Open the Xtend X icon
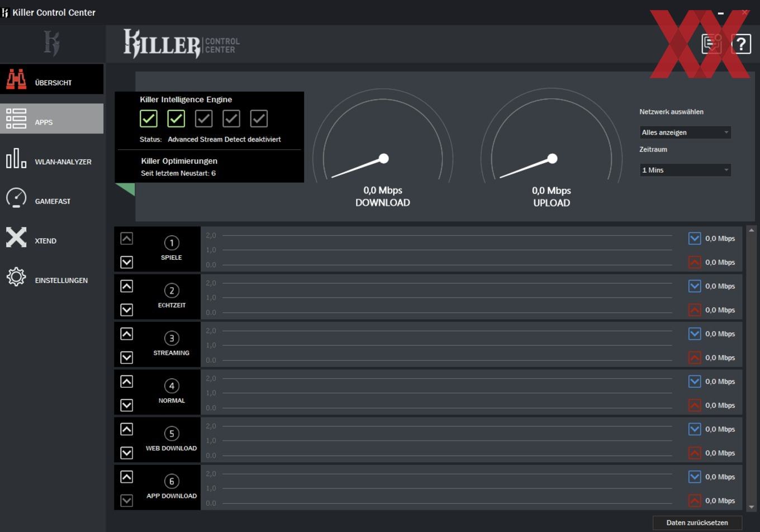 click(16, 237)
